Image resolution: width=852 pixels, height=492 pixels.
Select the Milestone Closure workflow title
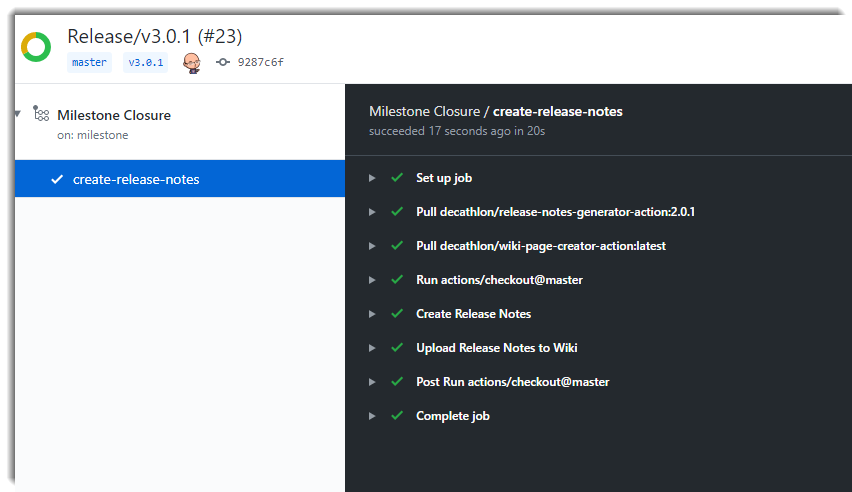(x=114, y=115)
